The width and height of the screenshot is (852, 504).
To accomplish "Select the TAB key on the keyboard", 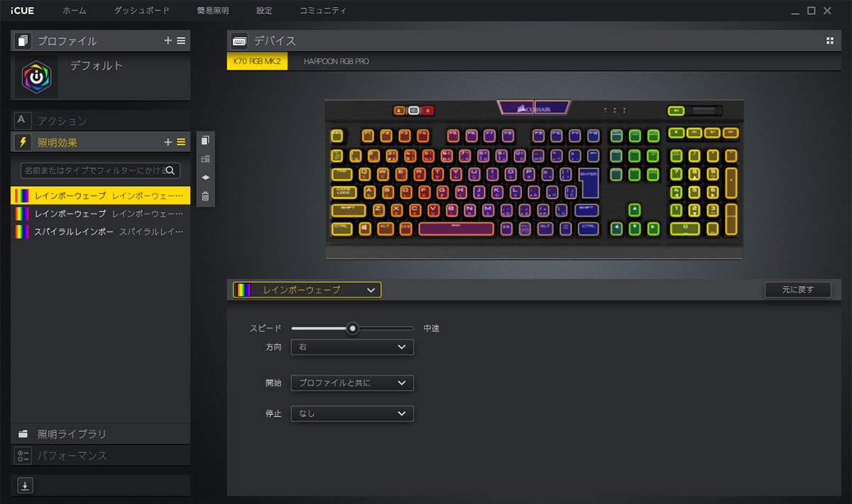I will (x=342, y=173).
